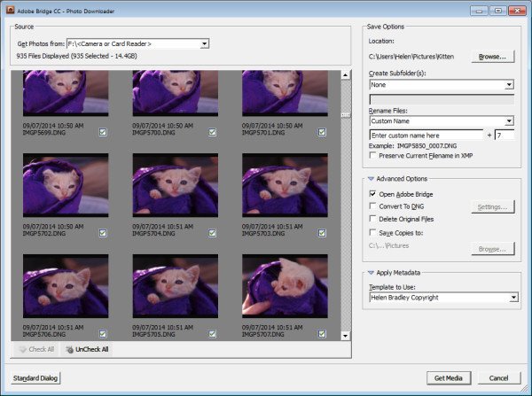Click Browse button for save location

point(492,56)
